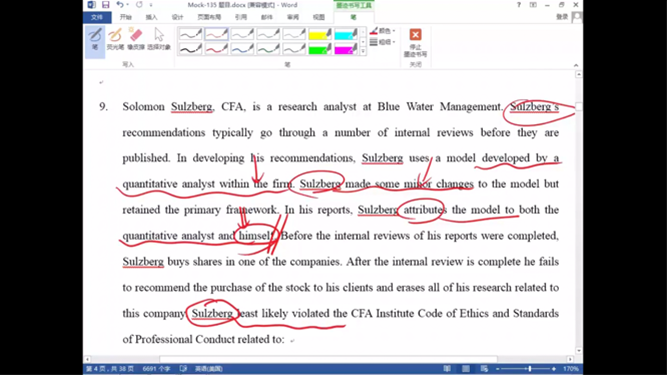The image size is (667, 375).
Task: Open Word Help question mark
Action: [519, 5]
